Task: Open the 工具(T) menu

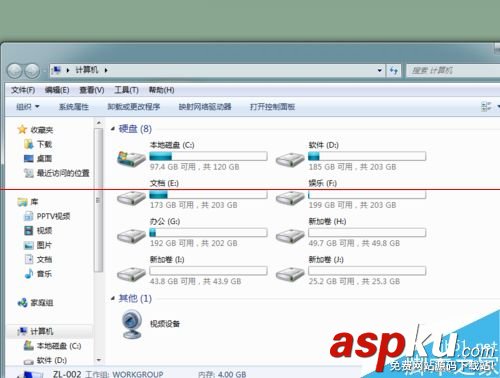Action: pyautogui.click(x=126, y=90)
